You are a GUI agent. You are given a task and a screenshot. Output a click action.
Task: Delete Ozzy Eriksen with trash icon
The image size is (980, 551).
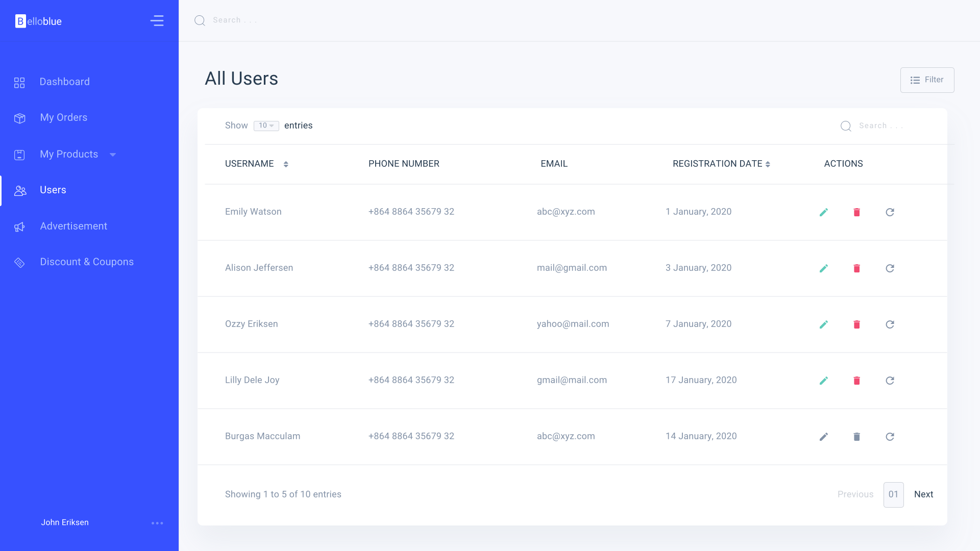pos(857,324)
